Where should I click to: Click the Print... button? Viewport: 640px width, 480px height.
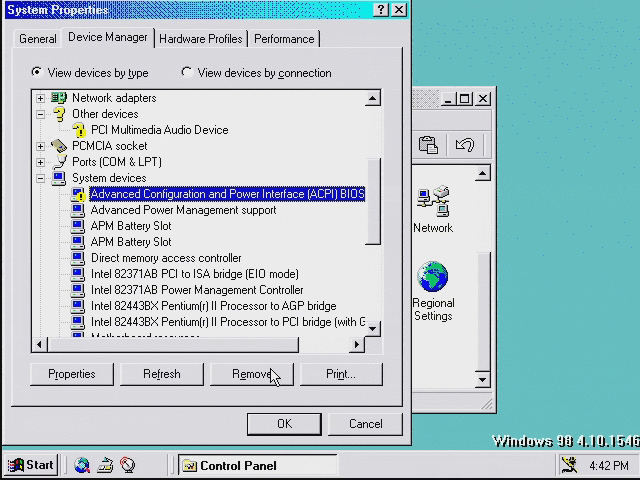(x=341, y=374)
